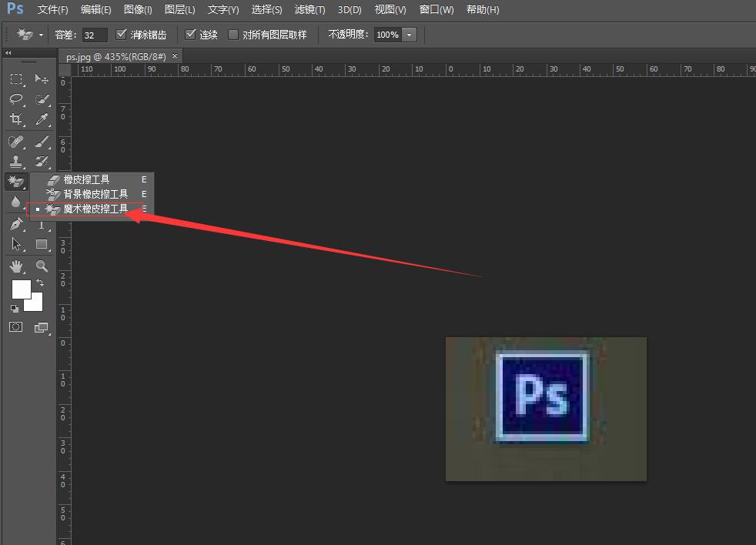Choose 背景橡皮擦工具 from flyout

[92, 194]
